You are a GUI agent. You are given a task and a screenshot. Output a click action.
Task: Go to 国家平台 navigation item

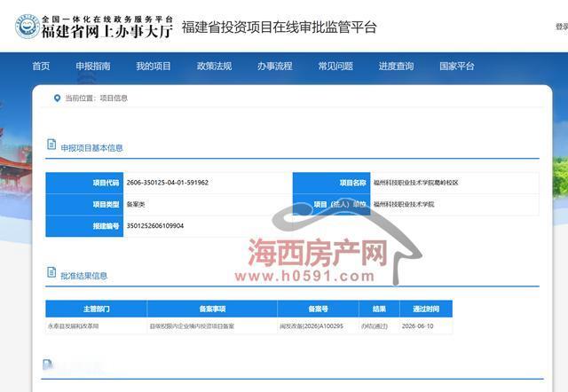coord(457,66)
